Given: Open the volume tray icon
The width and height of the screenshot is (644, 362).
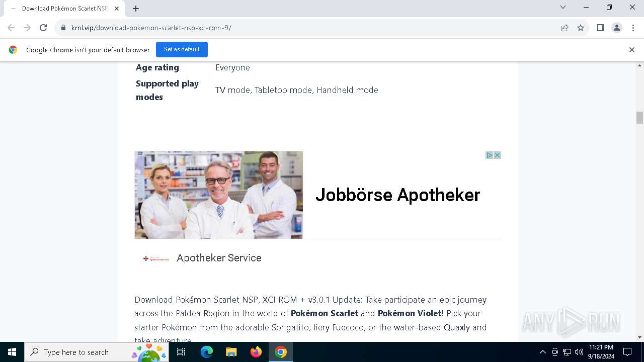Looking at the screenshot, I should tap(579, 352).
